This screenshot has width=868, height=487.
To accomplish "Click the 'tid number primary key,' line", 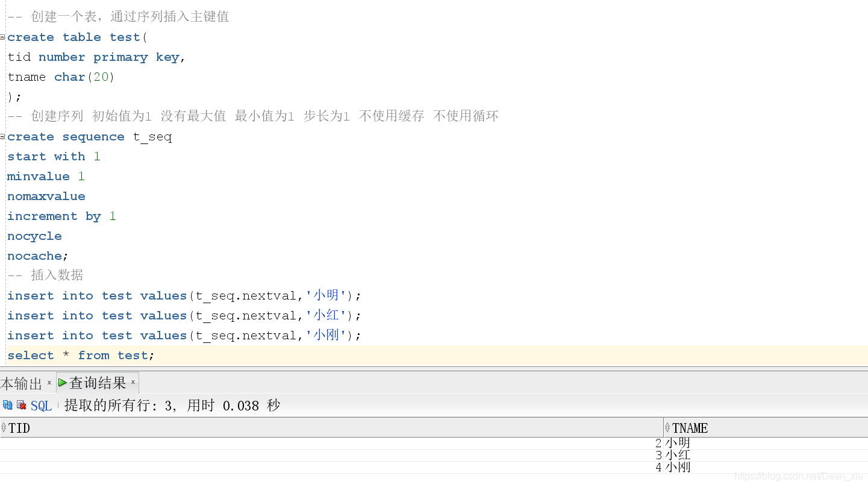I will pyautogui.click(x=96, y=57).
